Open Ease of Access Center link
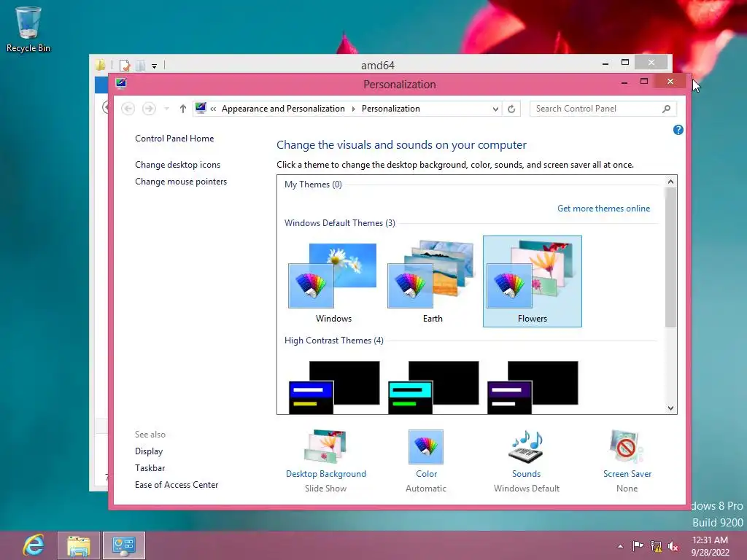The height and width of the screenshot is (560, 747). 177,485
